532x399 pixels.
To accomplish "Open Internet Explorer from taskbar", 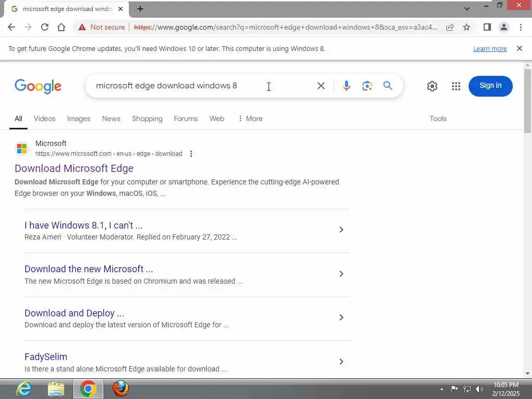I will click(x=23, y=389).
